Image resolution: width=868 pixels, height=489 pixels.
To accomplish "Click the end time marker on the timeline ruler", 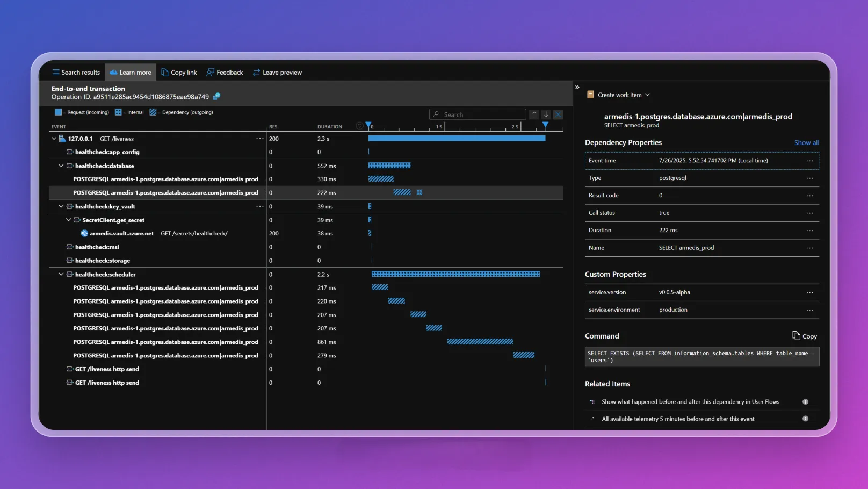I will (545, 125).
